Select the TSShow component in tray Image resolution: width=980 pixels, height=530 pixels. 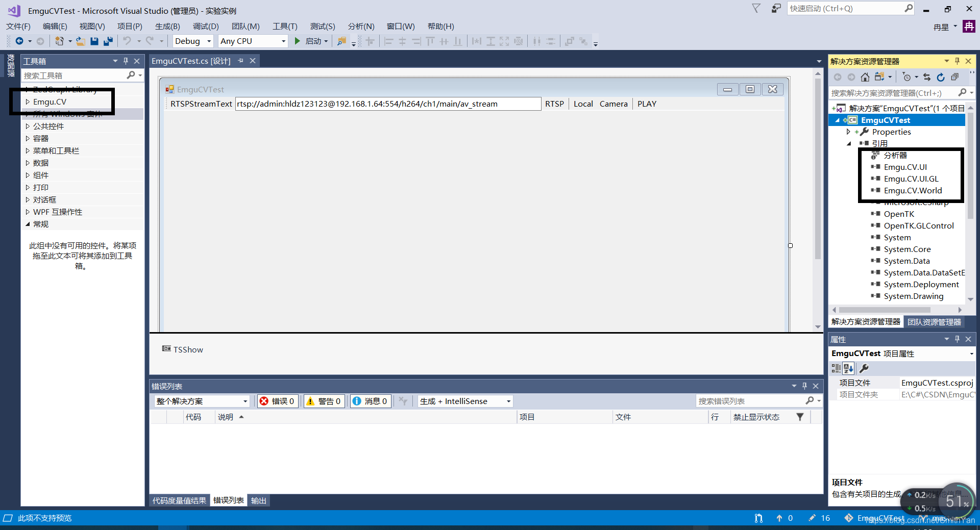click(x=183, y=350)
